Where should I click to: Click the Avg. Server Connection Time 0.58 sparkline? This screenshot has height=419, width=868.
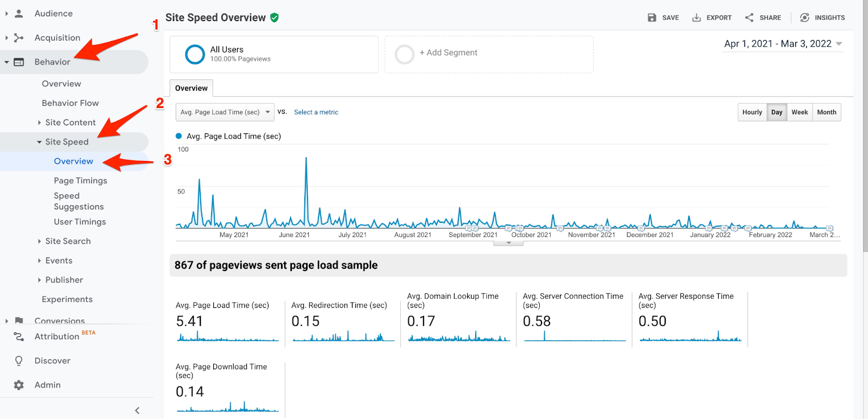pos(575,336)
